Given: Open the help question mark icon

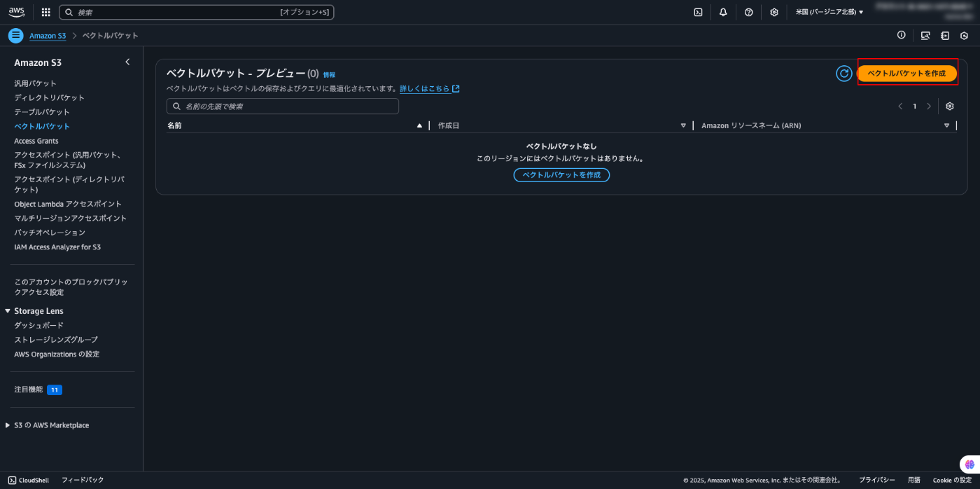Looking at the screenshot, I should [748, 12].
